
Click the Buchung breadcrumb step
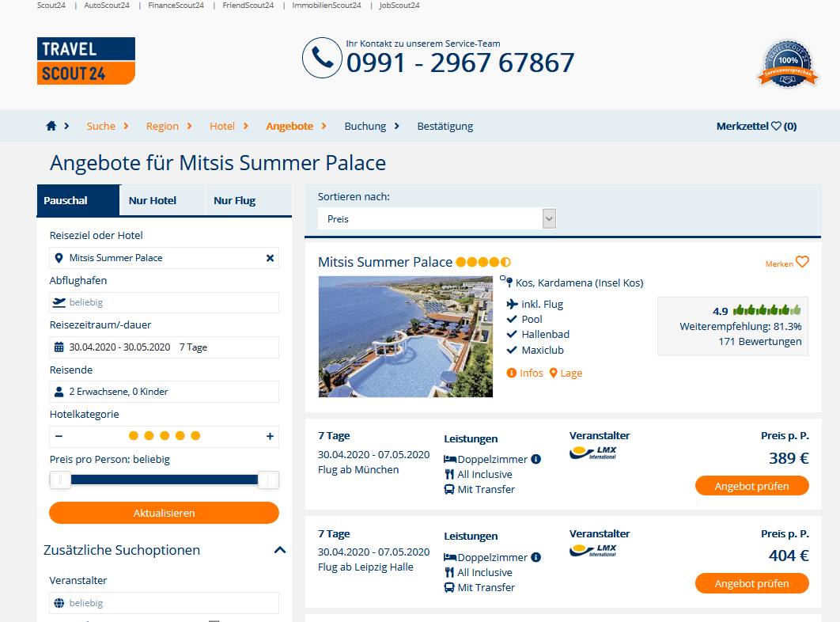tap(365, 126)
